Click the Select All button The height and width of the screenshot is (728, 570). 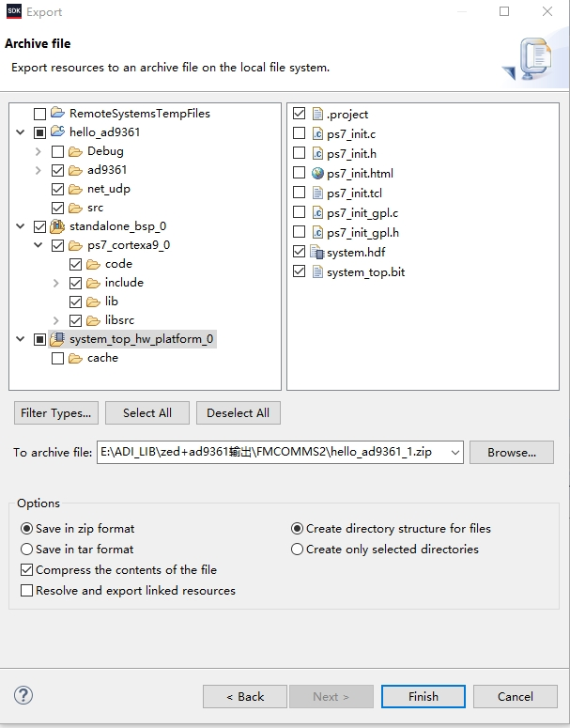tap(147, 412)
